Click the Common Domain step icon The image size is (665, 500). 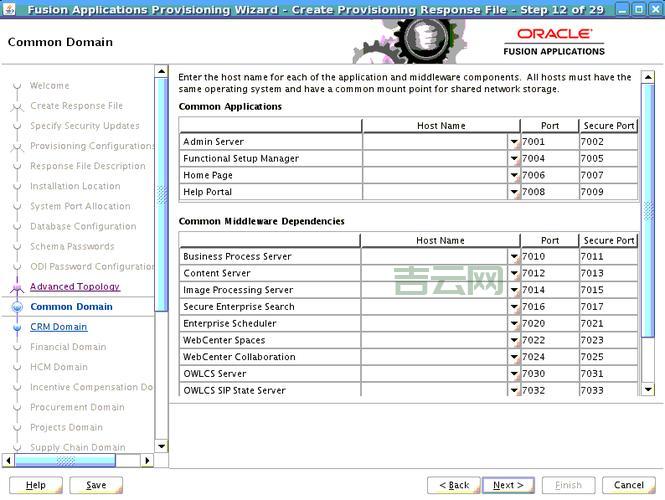point(17,307)
